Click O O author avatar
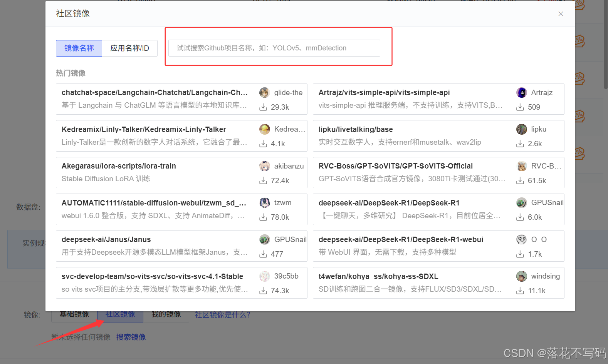 [521, 239]
